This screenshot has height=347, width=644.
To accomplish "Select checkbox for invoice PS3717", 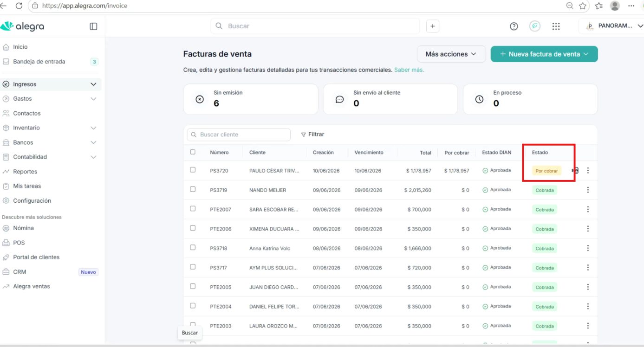I will (193, 267).
